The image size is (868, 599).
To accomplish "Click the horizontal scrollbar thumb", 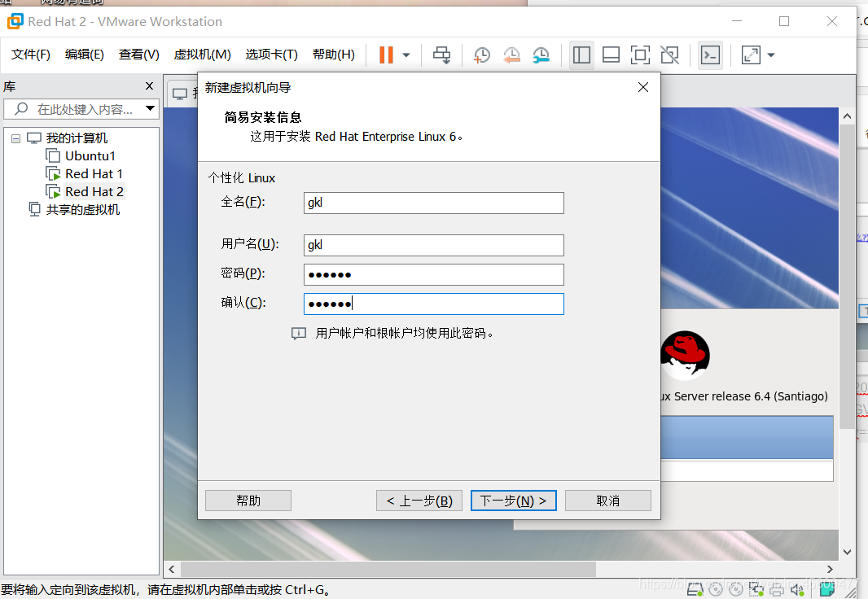I will tap(388, 569).
